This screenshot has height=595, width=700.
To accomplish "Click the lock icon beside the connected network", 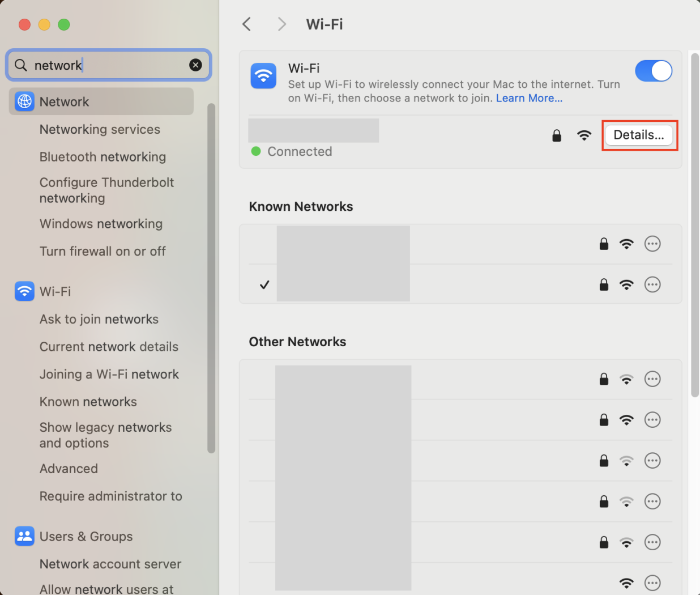I will [x=556, y=135].
